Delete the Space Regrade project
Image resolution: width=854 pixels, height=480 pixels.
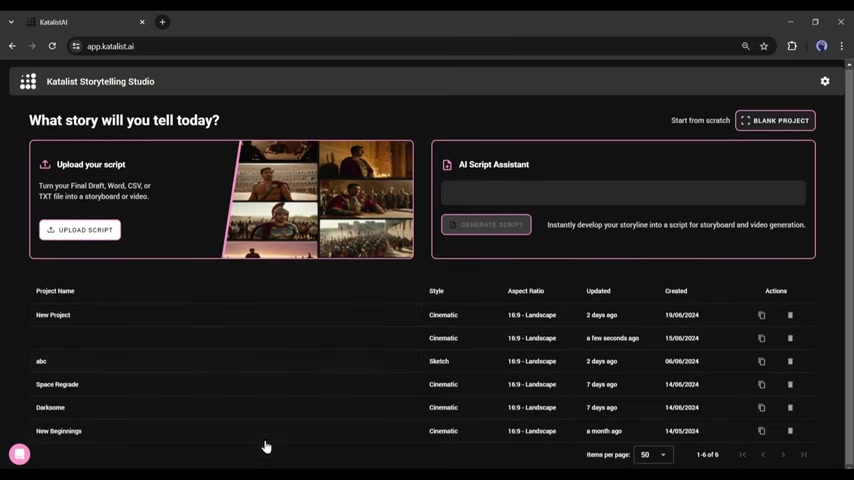pyautogui.click(x=790, y=385)
